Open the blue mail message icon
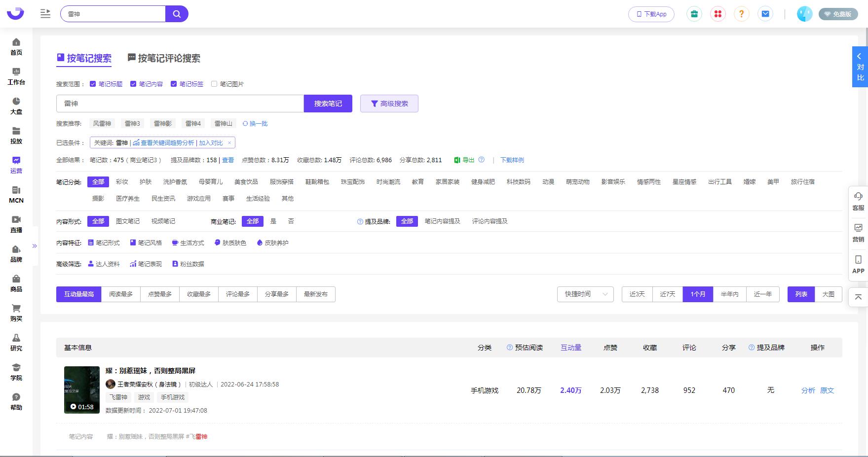 point(765,14)
